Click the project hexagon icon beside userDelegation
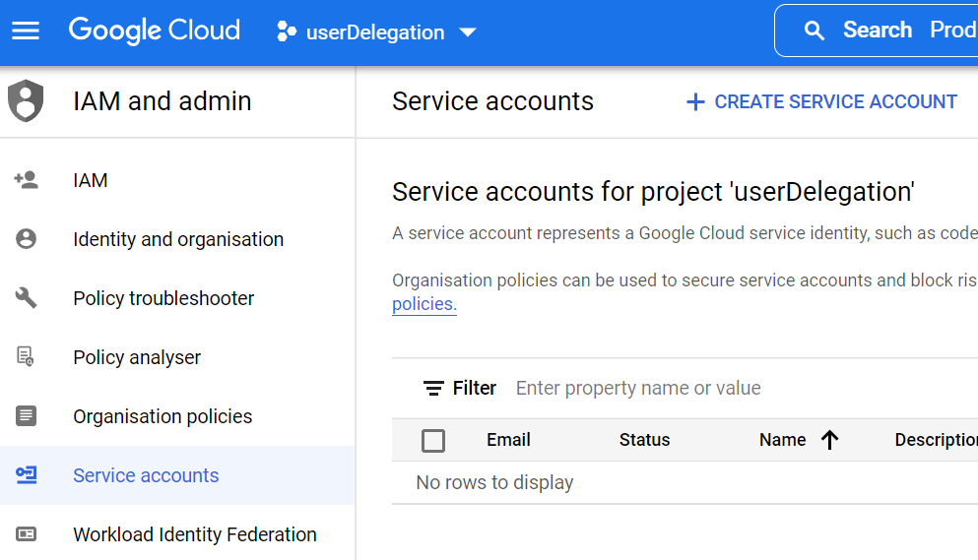This screenshot has height=560, width=978. pyautogui.click(x=287, y=31)
